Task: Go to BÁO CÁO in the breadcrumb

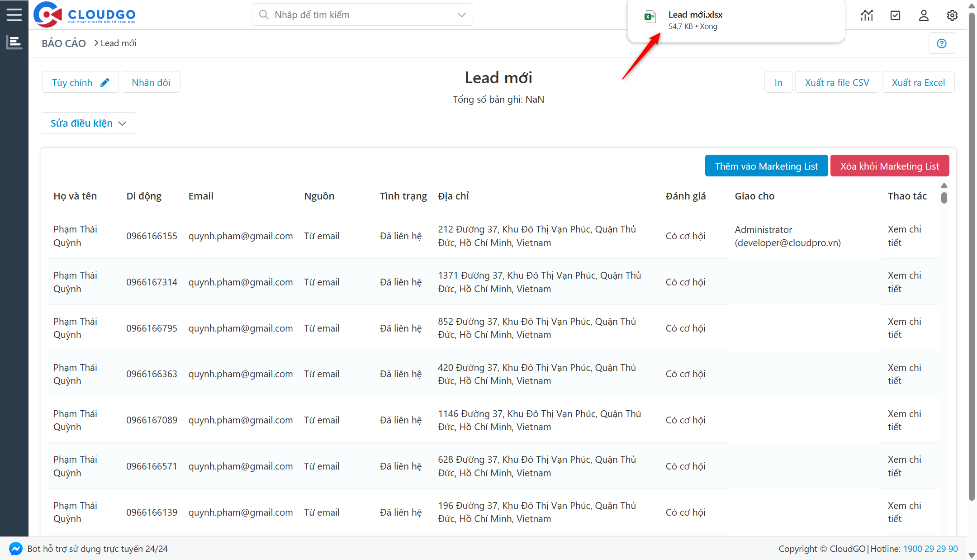Action: pos(63,43)
